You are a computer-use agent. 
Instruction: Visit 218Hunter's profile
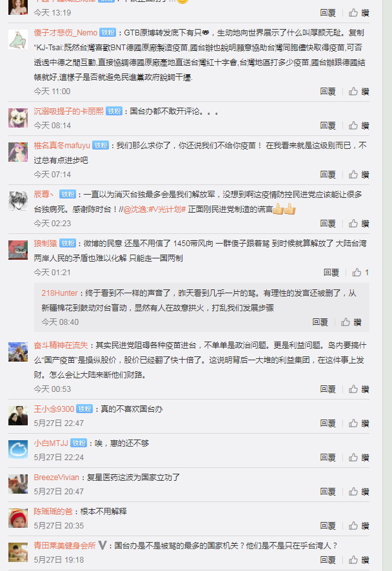coord(59,293)
